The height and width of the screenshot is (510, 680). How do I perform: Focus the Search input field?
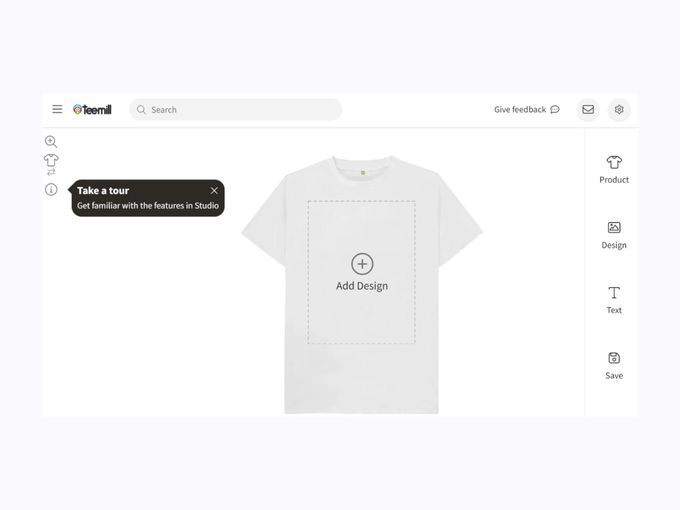coord(235,110)
